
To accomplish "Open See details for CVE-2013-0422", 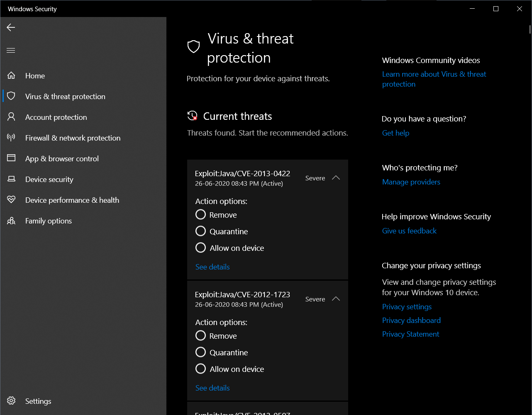I will tap(212, 267).
